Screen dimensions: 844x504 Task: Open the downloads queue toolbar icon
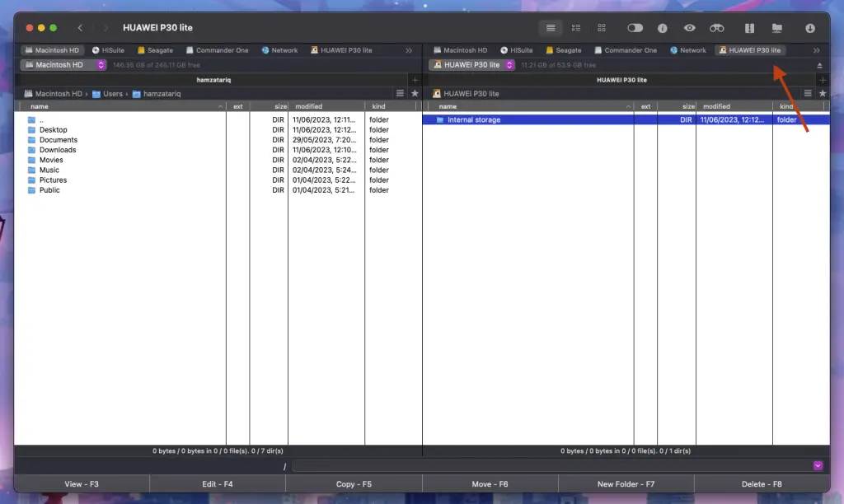click(x=809, y=28)
